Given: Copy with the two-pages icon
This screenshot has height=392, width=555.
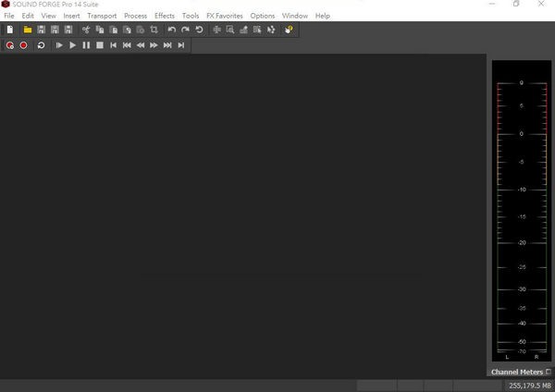Looking at the screenshot, I should click(x=100, y=30).
